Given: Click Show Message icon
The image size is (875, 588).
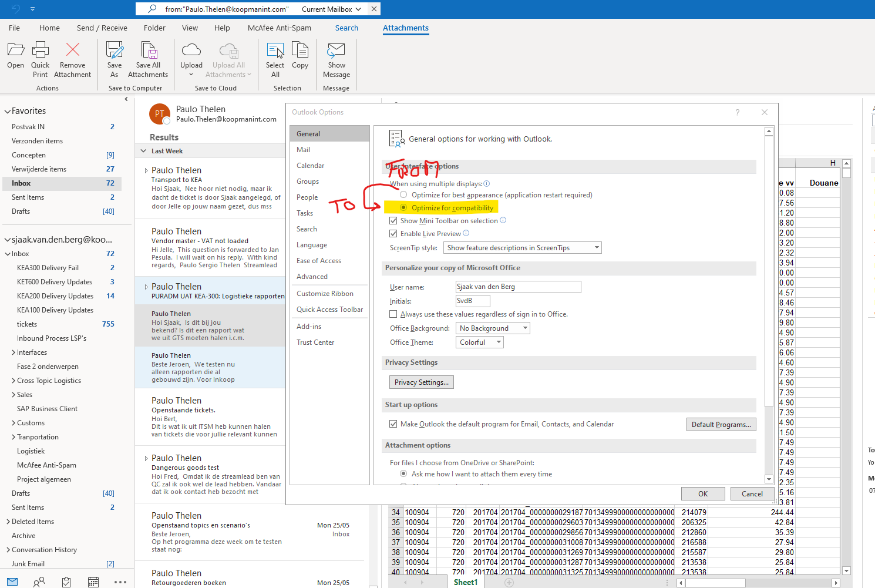Looking at the screenshot, I should tap(336, 50).
